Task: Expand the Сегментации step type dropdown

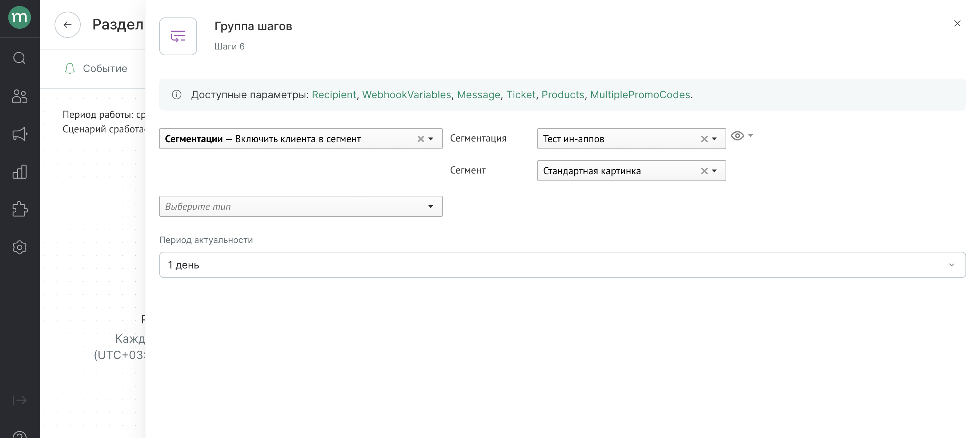Action: [x=431, y=139]
